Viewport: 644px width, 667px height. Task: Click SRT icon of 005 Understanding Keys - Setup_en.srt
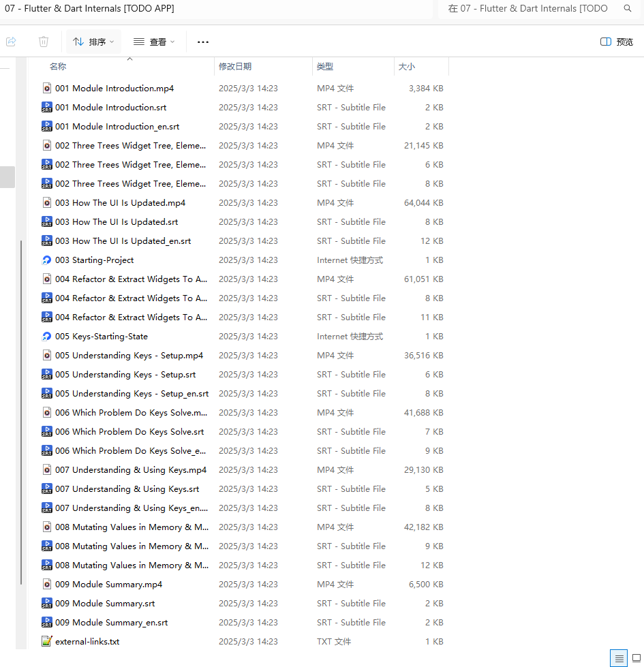47,394
